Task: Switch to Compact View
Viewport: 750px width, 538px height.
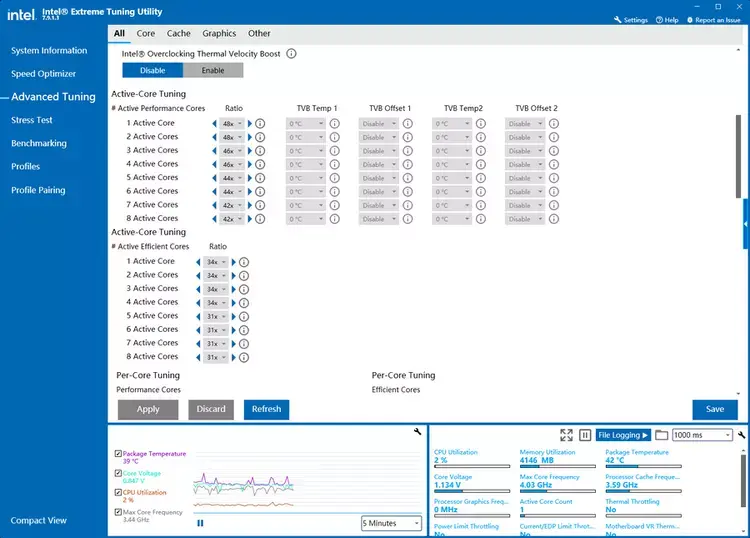Action: tap(38, 520)
